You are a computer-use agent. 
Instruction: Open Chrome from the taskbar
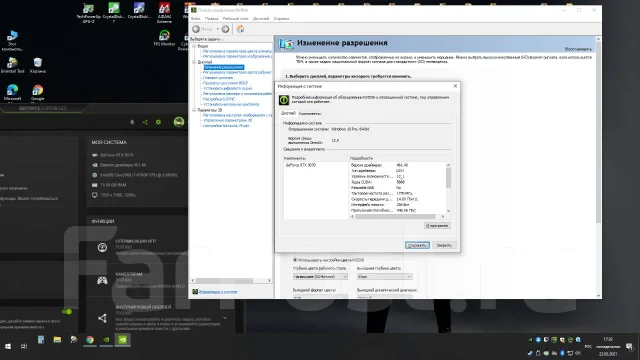[90, 340]
